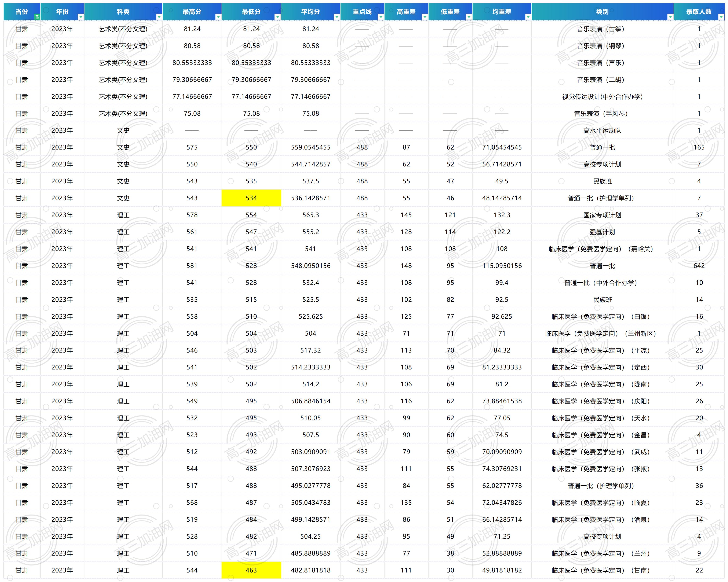Select the 科类 header cell
The image size is (728, 582).
point(123,12)
